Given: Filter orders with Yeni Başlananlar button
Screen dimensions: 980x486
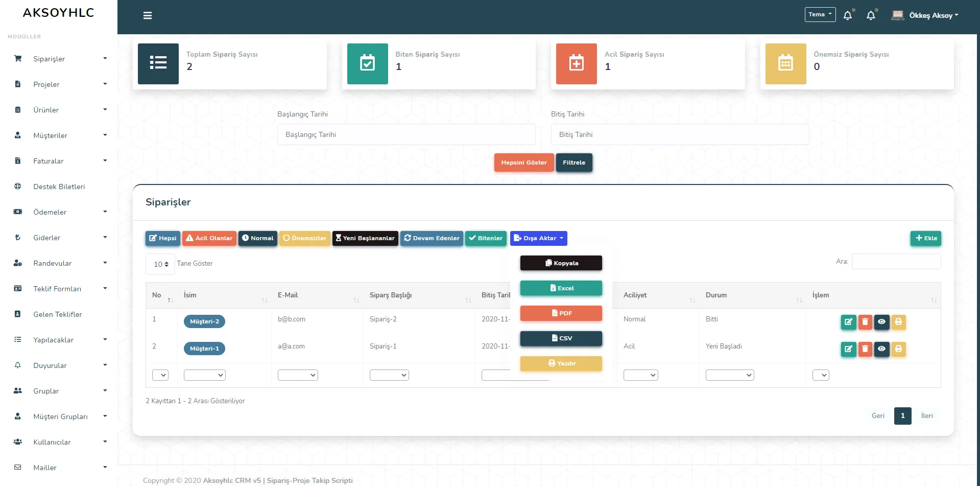Looking at the screenshot, I should 365,238.
